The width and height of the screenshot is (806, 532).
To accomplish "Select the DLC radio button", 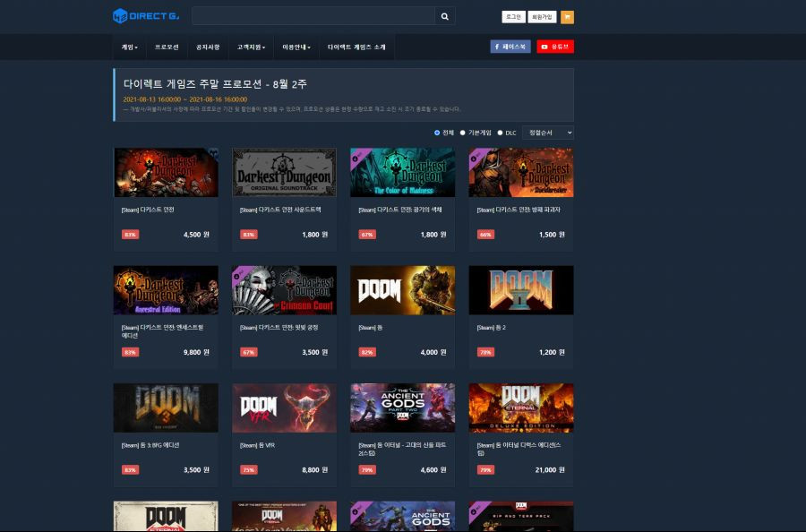I will pyautogui.click(x=500, y=133).
